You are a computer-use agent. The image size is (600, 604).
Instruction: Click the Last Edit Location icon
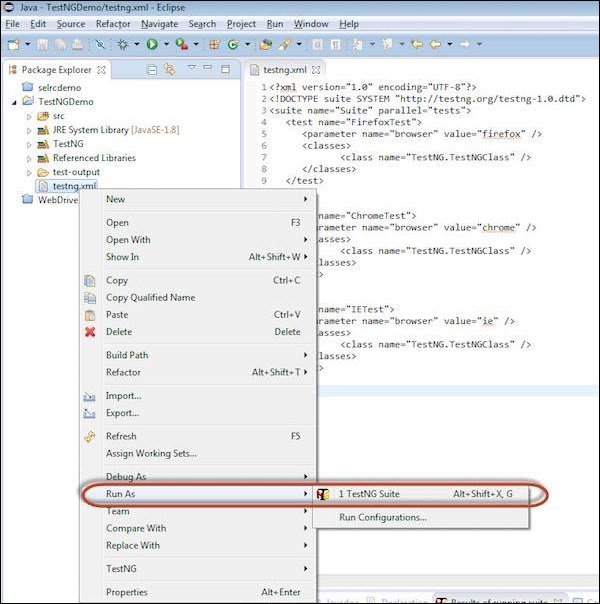point(417,44)
